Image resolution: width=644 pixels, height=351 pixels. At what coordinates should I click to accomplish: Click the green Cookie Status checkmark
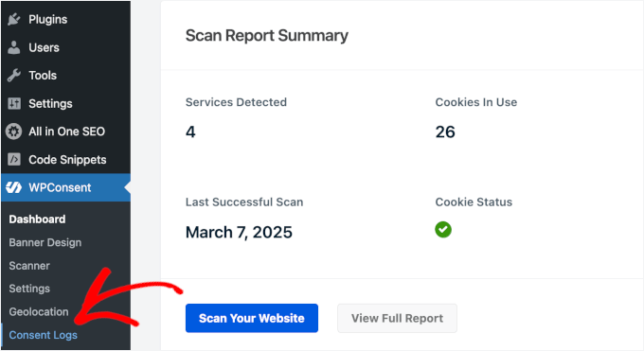[x=443, y=230]
